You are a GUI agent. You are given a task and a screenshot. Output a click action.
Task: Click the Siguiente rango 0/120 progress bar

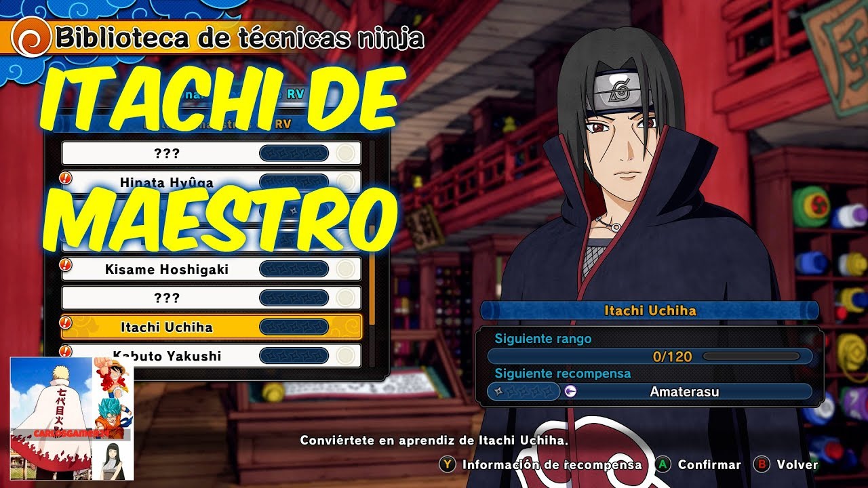tap(650, 356)
